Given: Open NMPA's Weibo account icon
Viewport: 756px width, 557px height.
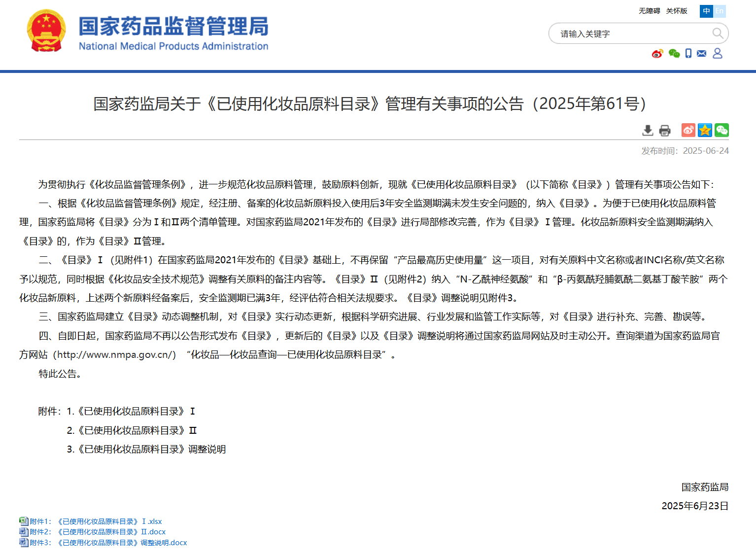Looking at the screenshot, I should tap(658, 54).
